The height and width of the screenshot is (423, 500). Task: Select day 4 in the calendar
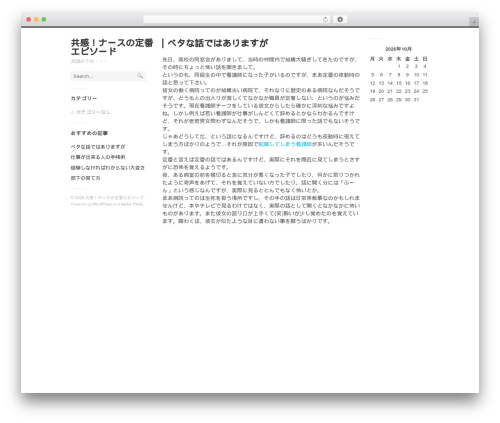[425, 66]
